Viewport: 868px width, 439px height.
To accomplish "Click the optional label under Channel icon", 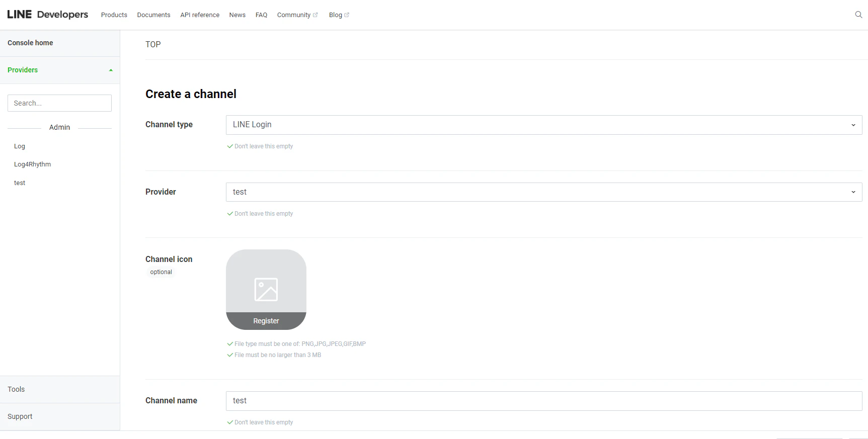I will click(161, 272).
